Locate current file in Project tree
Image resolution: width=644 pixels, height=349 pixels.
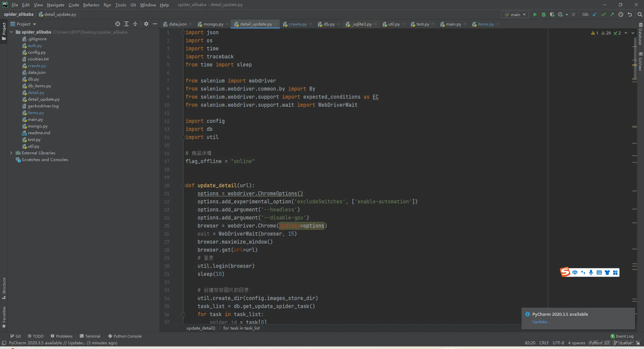118,24
